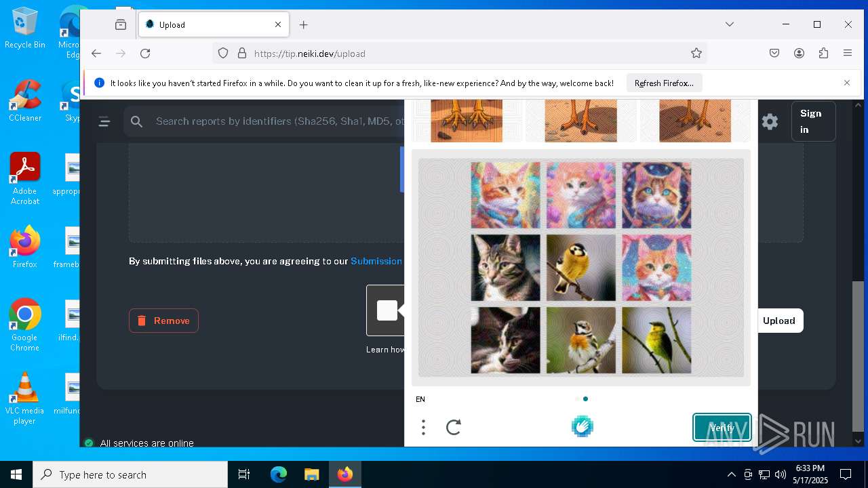Screen dimensions: 868x488
Task: Select the middle-right colorful cat captcha image
Action: (656, 268)
